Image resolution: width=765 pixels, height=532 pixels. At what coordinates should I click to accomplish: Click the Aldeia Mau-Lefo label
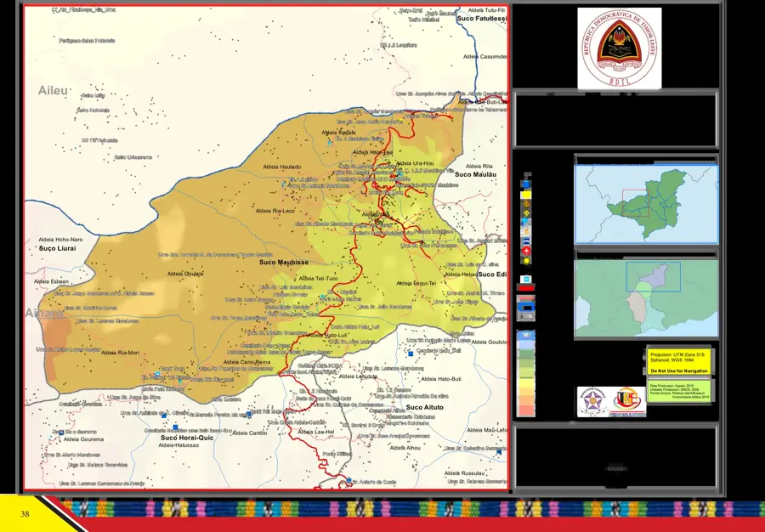tap(487, 430)
